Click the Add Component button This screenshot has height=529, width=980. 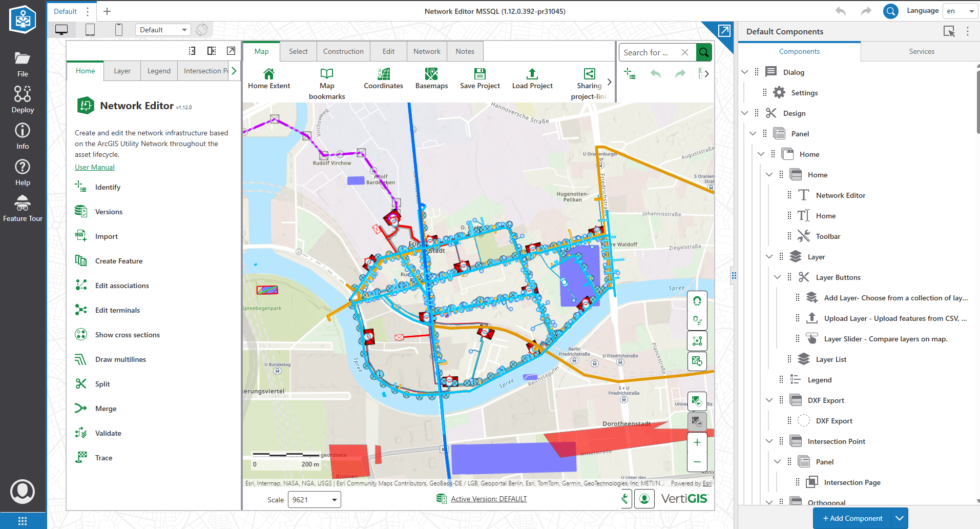pyautogui.click(x=852, y=518)
